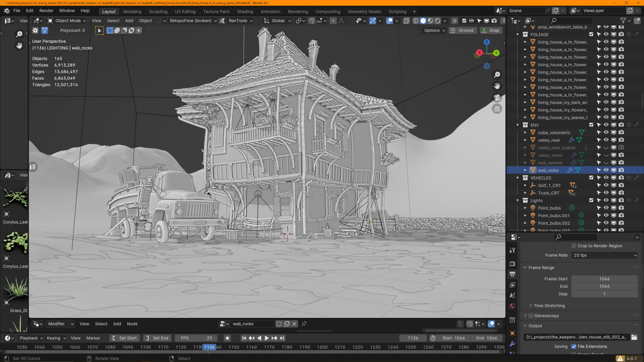644x362 pixels.
Task: Toggle X-ray view in the viewport header
Action: click(x=406, y=21)
